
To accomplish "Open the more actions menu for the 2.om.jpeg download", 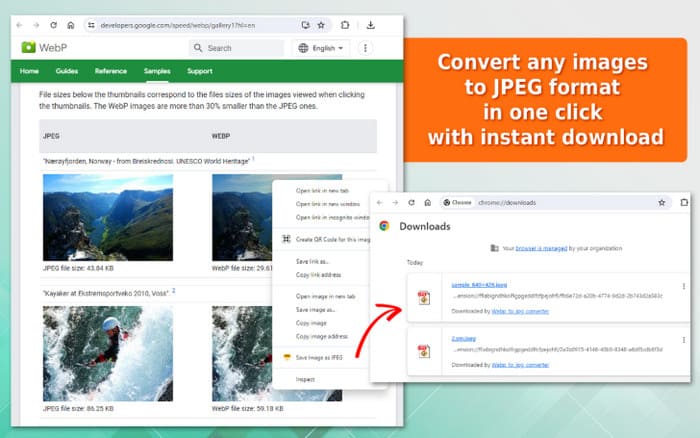I will pyautogui.click(x=684, y=342).
